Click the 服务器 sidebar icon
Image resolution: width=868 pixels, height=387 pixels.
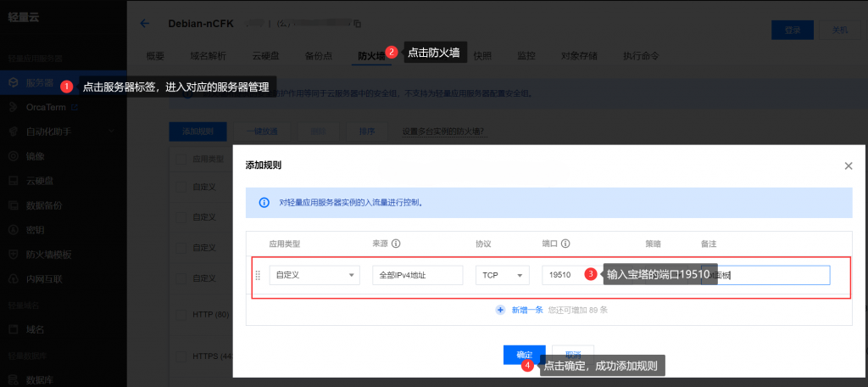point(14,82)
